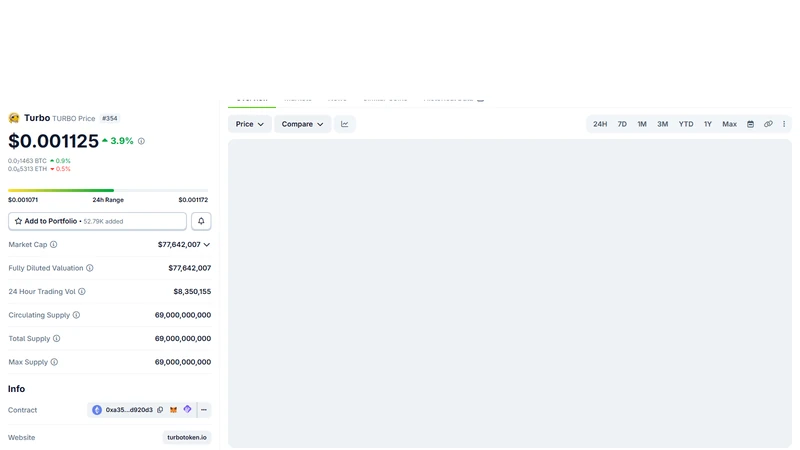The width and height of the screenshot is (800, 450).
Task: Open the Compare dropdown
Action: point(303,124)
